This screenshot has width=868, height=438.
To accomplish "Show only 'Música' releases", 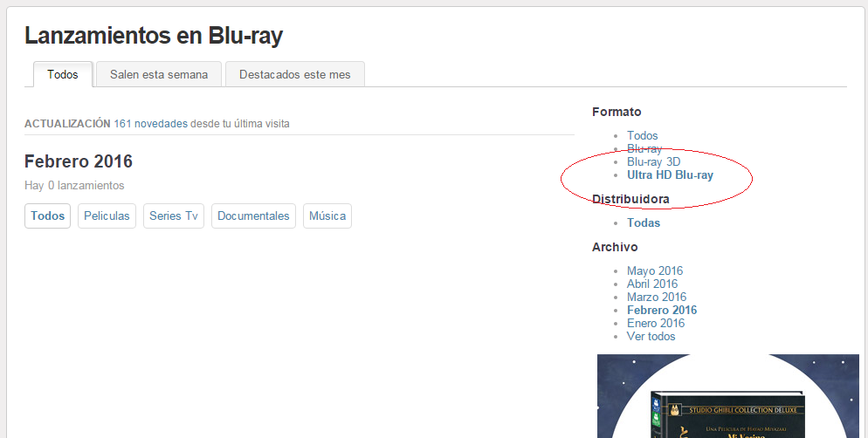I will point(327,216).
